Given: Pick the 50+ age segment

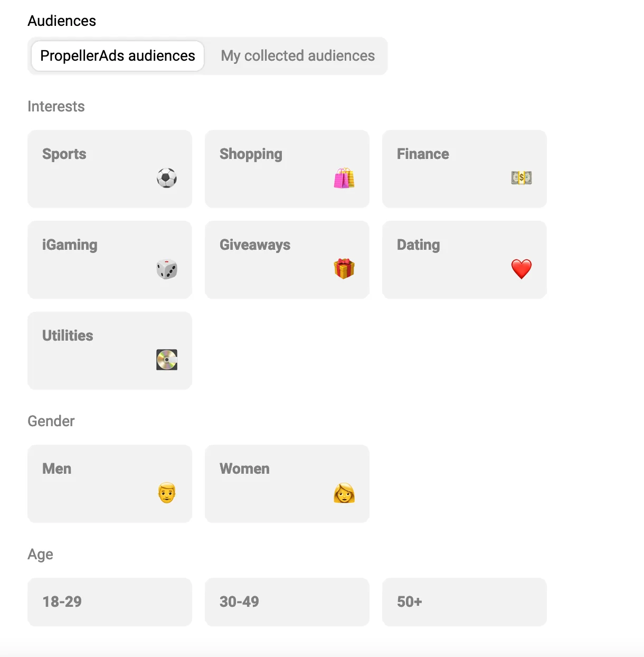Looking at the screenshot, I should pos(465,602).
